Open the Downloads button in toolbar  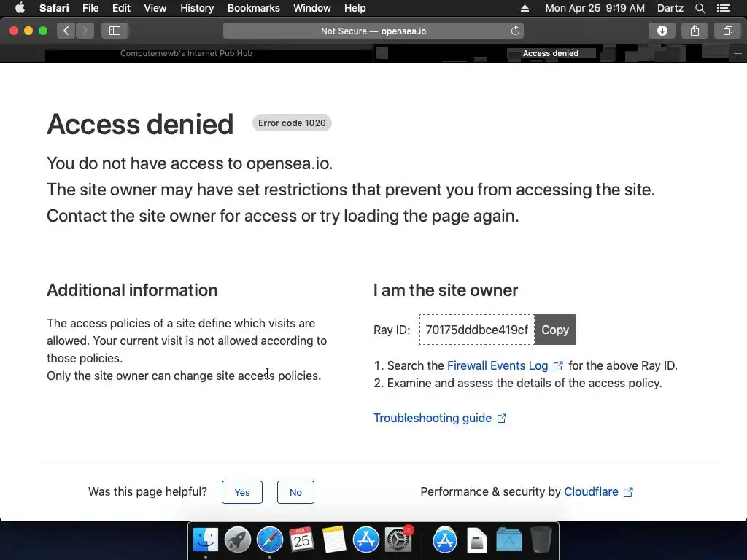(662, 31)
